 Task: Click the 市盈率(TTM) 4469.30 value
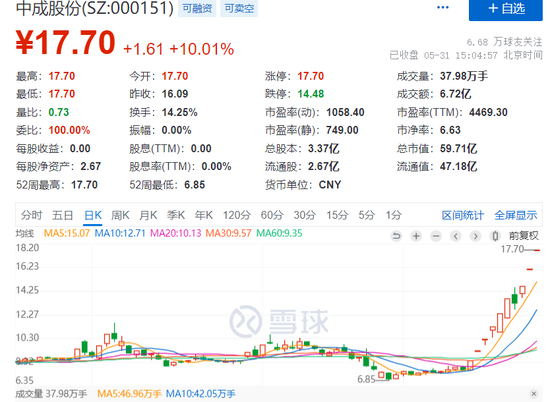pos(488,112)
